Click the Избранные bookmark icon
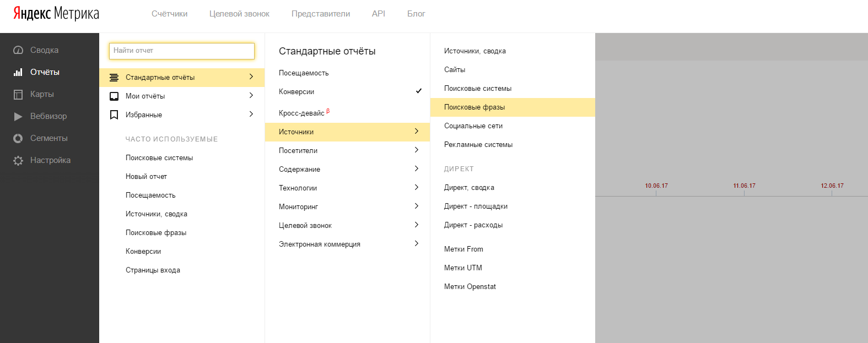This screenshot has width=868, height=343. pos(114,115)
